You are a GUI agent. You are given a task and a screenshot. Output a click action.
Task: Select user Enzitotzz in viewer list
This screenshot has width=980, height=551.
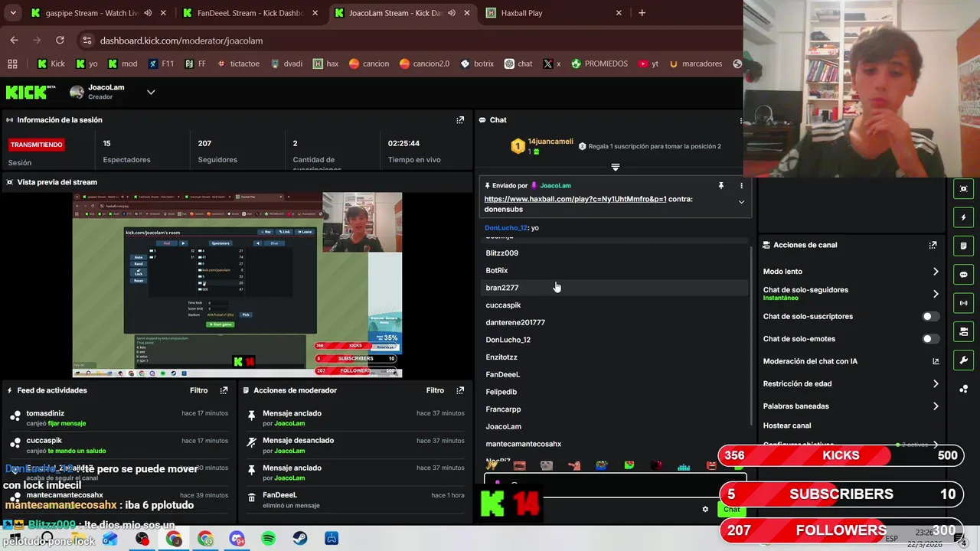[x=501, y=357]
